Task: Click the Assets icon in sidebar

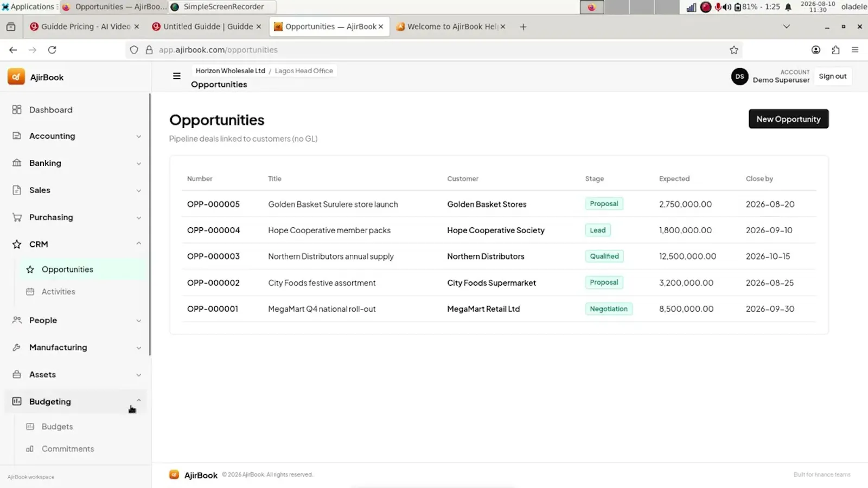Action: 17,374
